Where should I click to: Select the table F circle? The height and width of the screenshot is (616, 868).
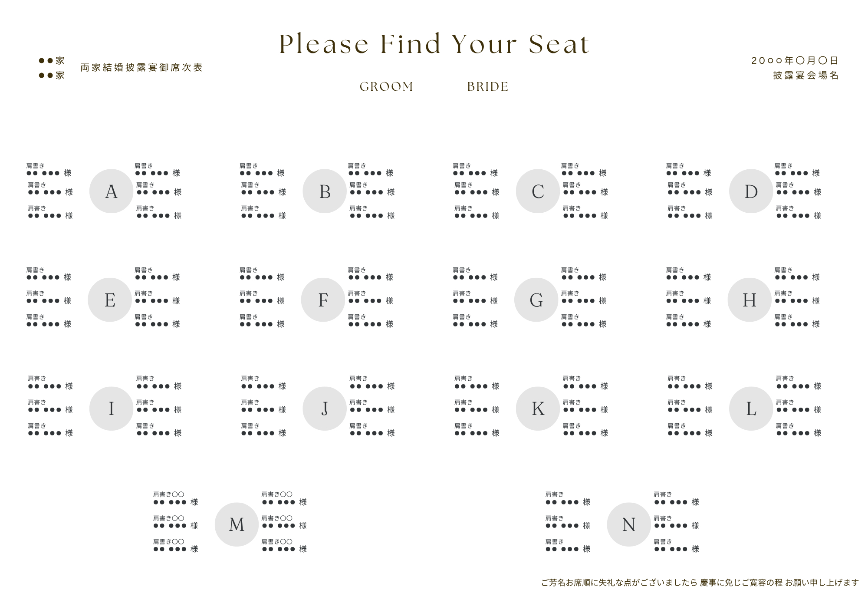coord(323,300)
